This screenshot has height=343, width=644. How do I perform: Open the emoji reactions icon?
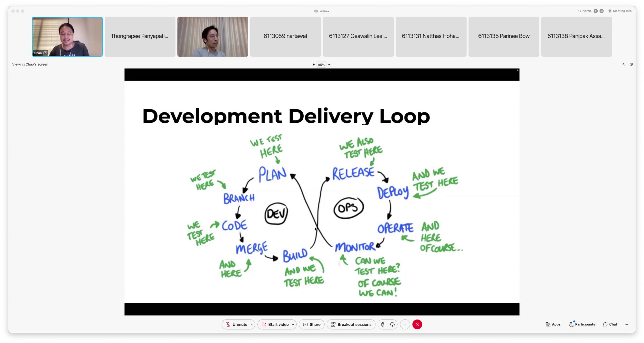392,324
